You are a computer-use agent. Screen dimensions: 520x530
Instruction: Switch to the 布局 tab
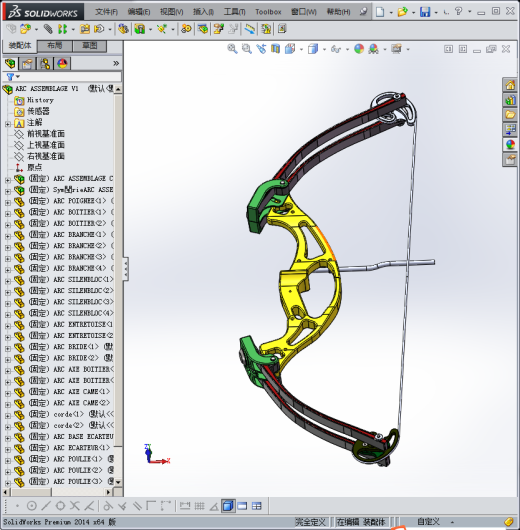point(55,46)
